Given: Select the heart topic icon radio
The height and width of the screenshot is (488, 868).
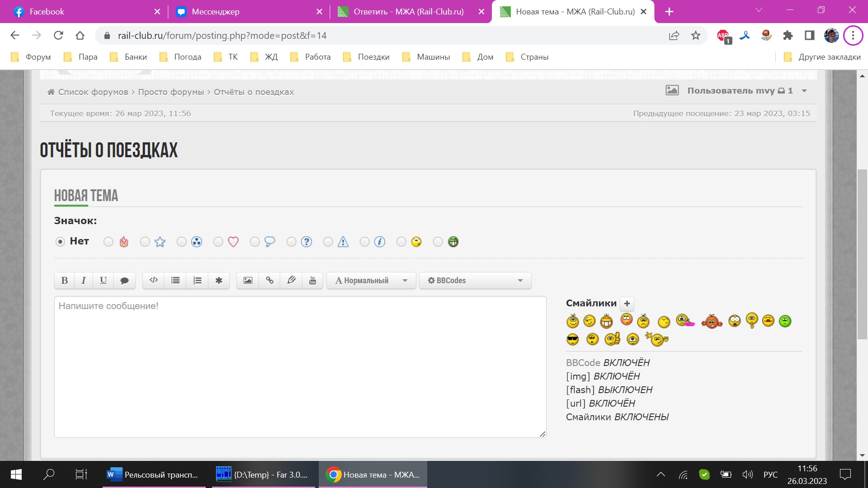Looking at the screenshot, I should coord(218,242).
